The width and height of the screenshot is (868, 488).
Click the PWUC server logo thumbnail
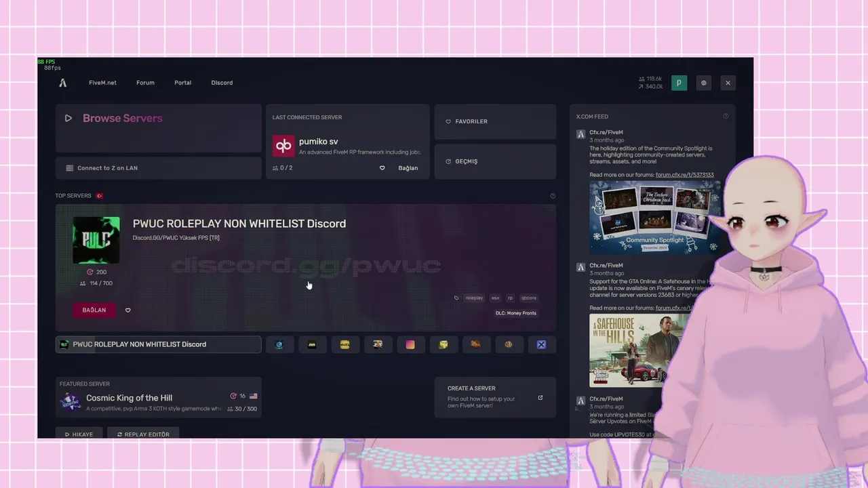(96, 240)
